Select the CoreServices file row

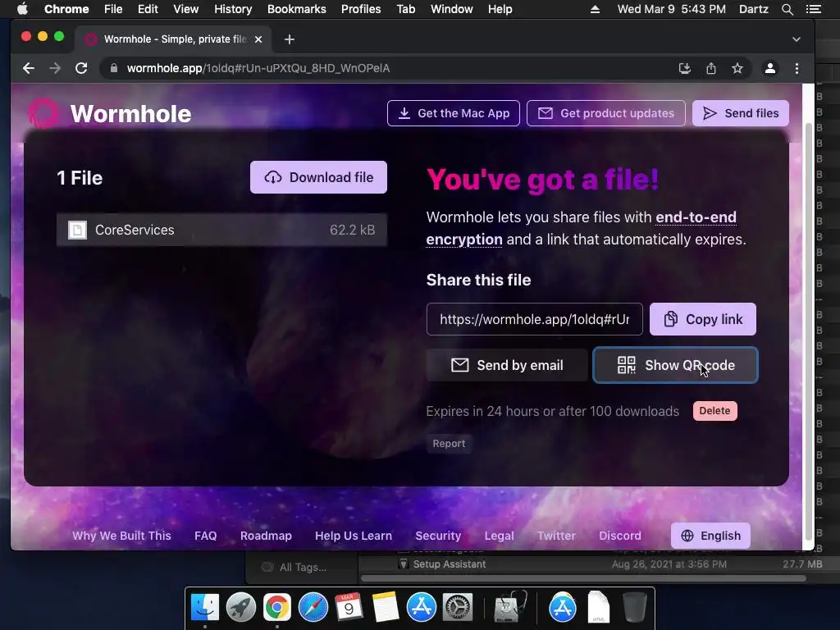coord(221,230)
